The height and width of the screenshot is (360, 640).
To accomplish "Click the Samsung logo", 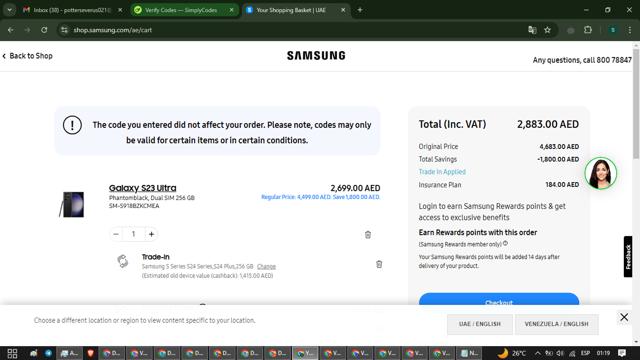I will 316,56.
